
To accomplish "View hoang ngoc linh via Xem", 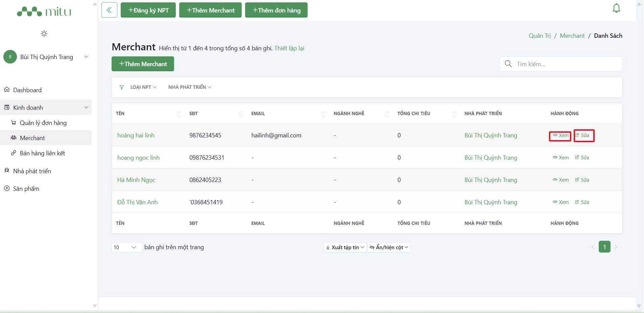I will coord(561,158).
